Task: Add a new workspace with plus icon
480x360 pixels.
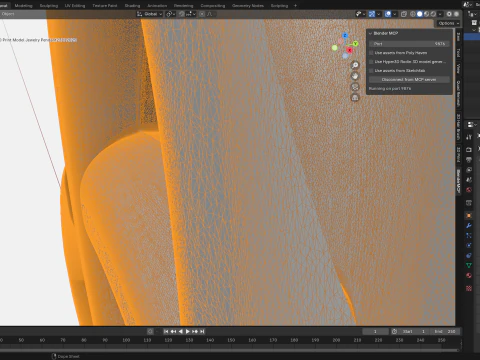Action: click(x=295, y=6)
